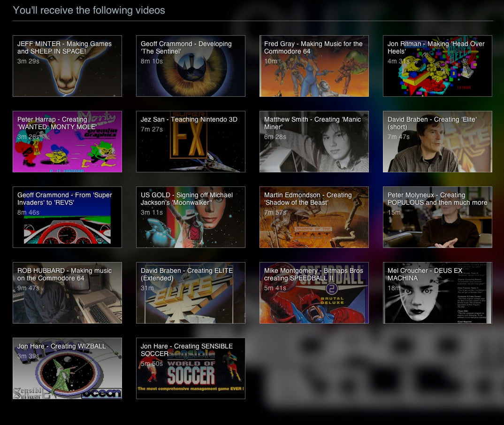The image size is (504, 425).
Task: Open Peter Molyneux Populous video
Action: pyautogui.click(x=437, y=217)
